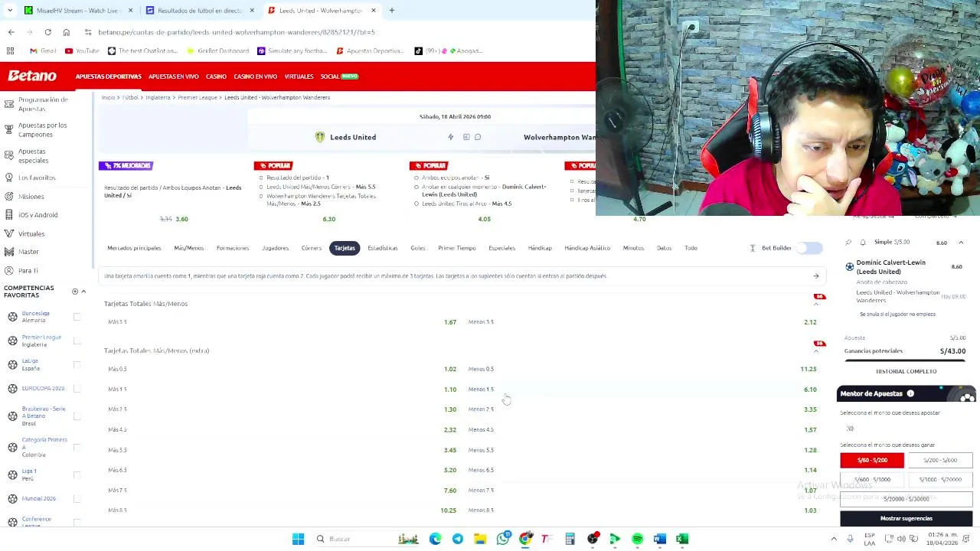Click the Leeds United crest
The height and width of the screenshot is (551, 980).
point(320,137)
